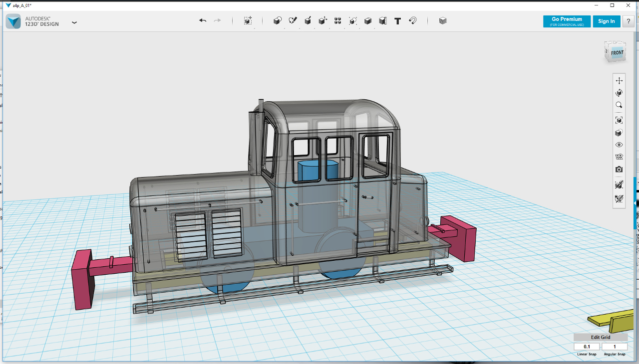This screenshot has height=364, width=639.
Task: Open the materials and outlines display options
Action: click(619, 133)
